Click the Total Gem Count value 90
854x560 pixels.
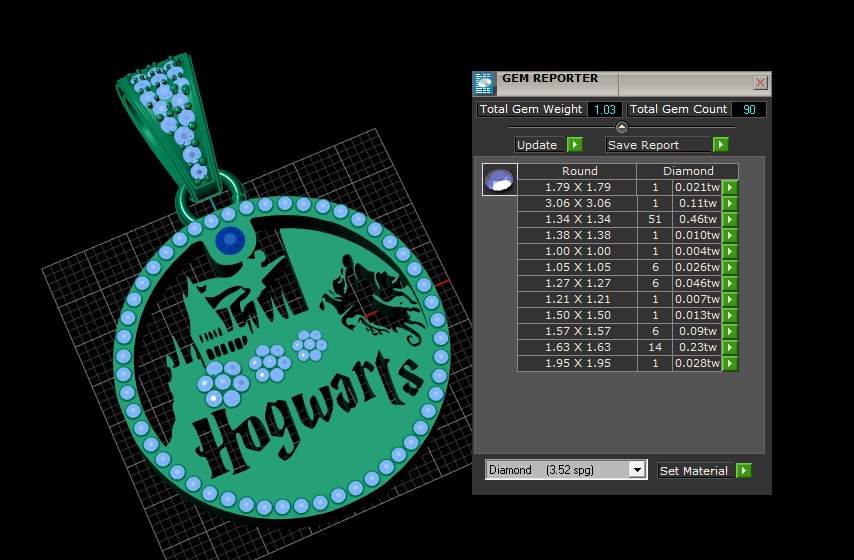[x=749, y=109]
